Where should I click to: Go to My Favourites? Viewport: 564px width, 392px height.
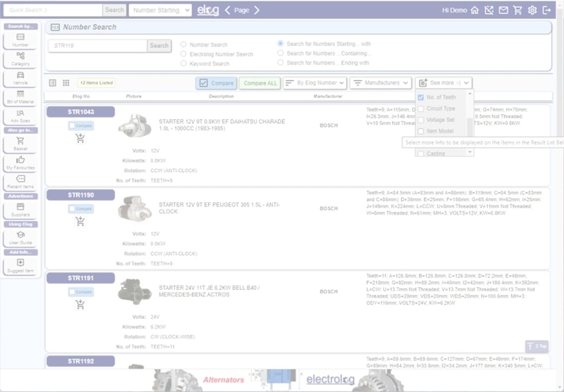[x=20, y=164]
